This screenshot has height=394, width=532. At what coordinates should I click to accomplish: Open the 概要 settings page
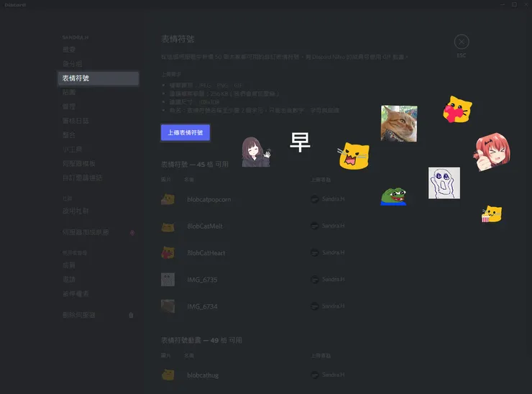(x=69, y=50)
